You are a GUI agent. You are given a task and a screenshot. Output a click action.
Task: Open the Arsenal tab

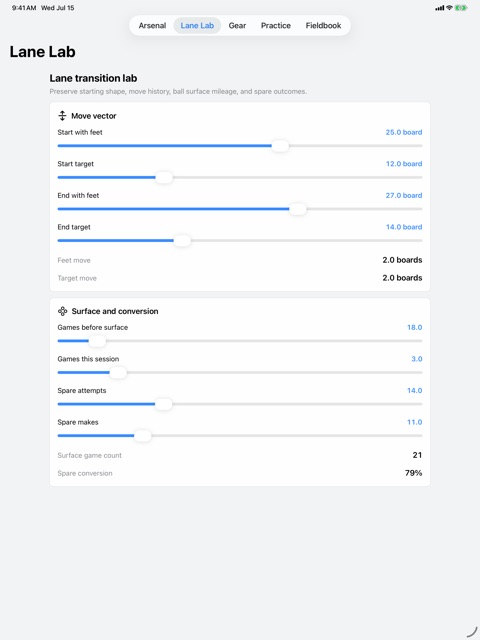coord(152,25)
